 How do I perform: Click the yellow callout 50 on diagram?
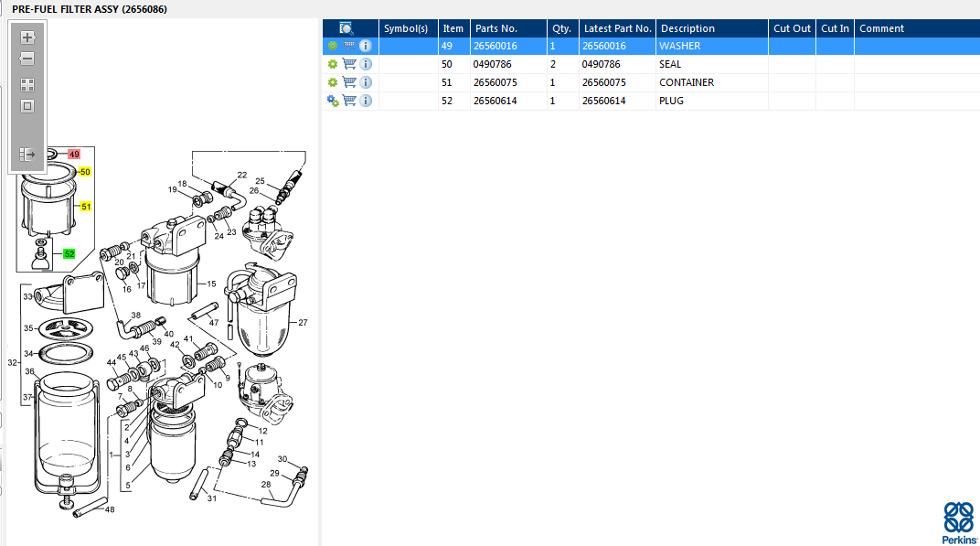coord(85,172)
